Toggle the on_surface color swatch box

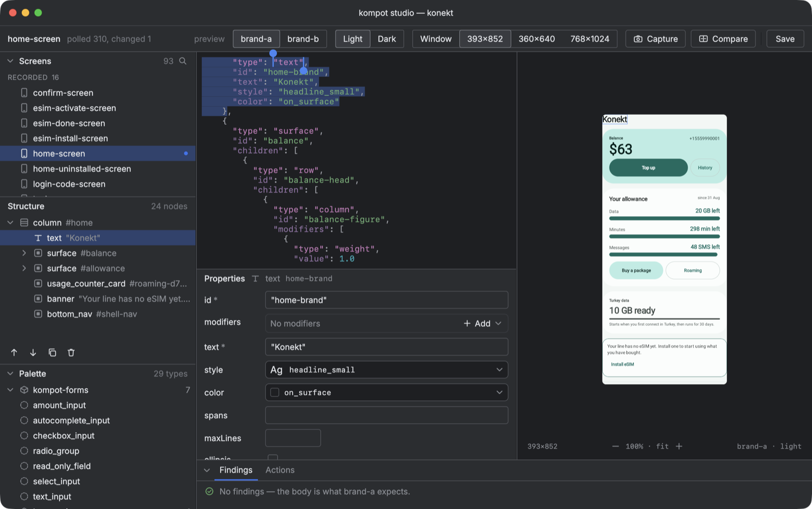(x=275, y=392)
